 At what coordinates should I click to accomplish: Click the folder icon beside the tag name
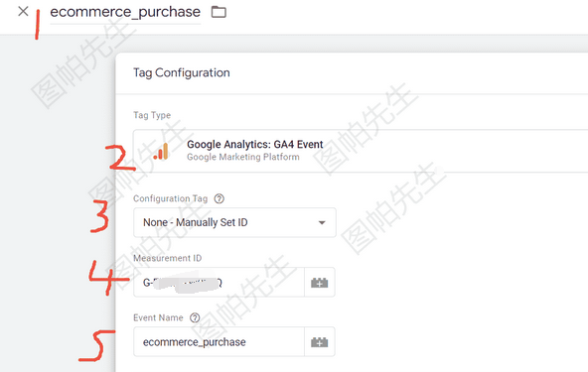point(219,12)
